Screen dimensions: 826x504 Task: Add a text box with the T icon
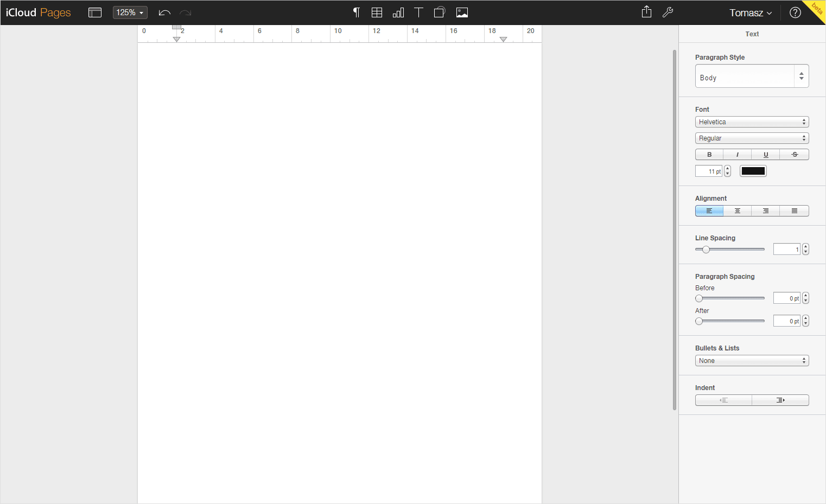pyautogui.click(x=418, y=12)
